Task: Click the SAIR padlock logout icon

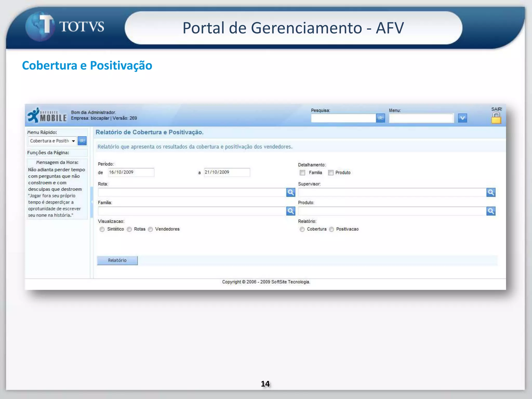Action: (x=496, y=118)
